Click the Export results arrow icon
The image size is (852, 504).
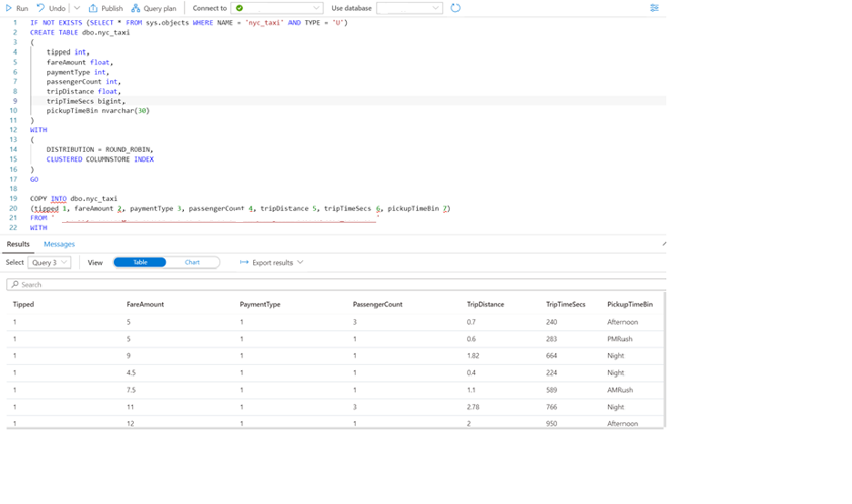coord(244,262)
